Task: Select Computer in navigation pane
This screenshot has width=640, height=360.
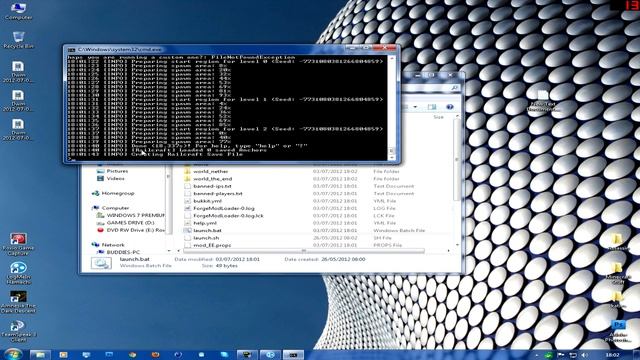Action: click(x=115, y=208)
